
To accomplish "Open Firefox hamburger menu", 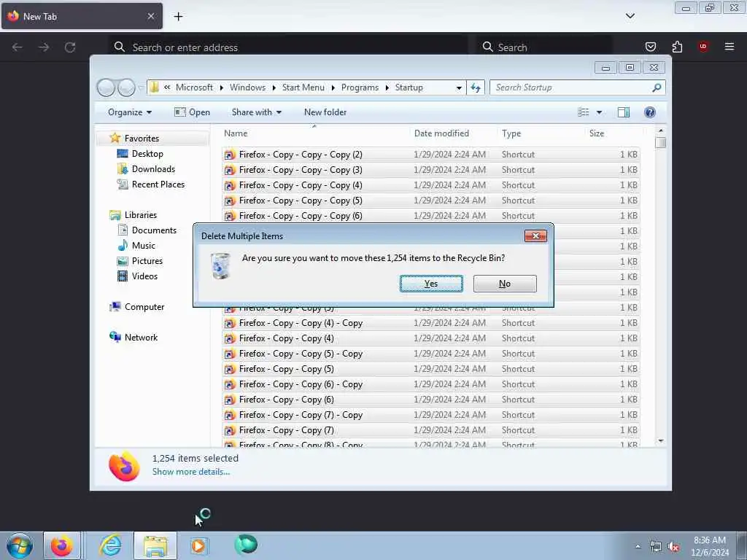I will (x=729, y=47).
